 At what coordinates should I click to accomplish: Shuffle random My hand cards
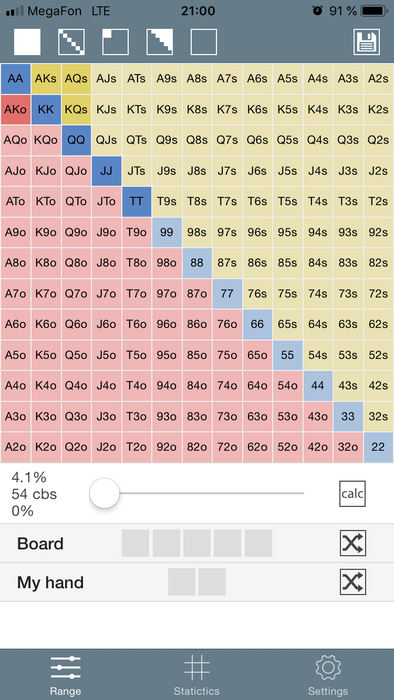click(353, 582)
